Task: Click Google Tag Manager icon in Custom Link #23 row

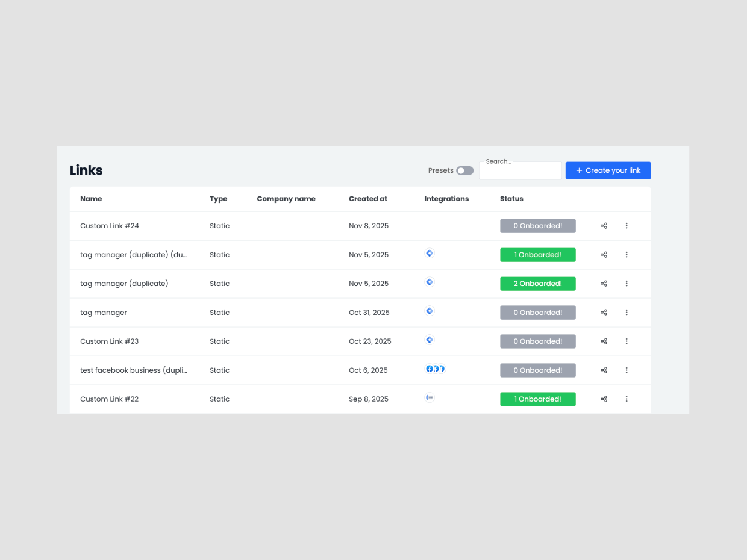Action: [x=430, y=340]
